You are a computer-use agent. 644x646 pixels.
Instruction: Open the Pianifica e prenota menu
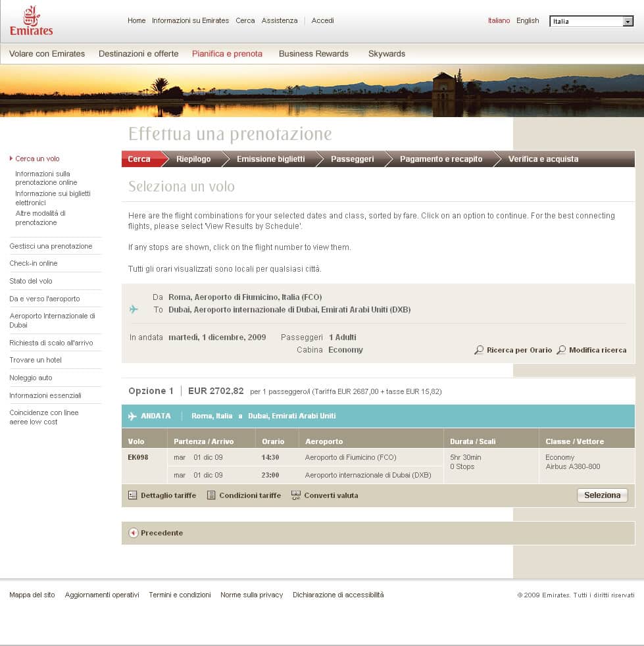point(227,54)
